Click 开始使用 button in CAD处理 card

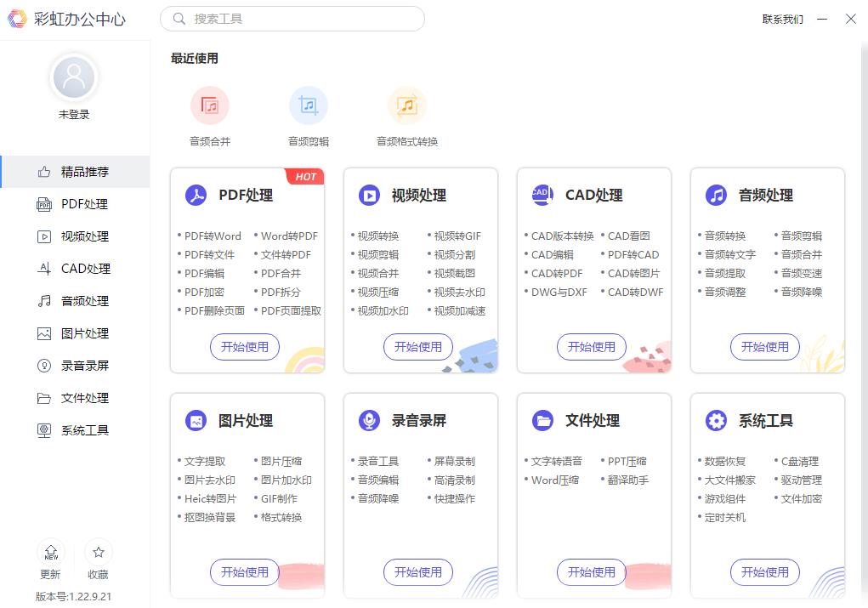coord(592,347)
